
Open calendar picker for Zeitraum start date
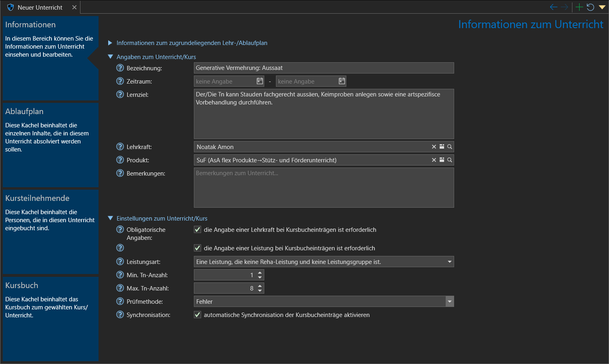point(260,81)
